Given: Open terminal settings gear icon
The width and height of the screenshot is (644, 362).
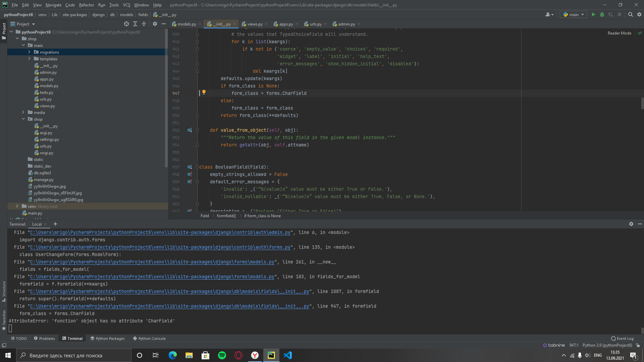Looking at the screenshot, I should click(x=631, y=224).
